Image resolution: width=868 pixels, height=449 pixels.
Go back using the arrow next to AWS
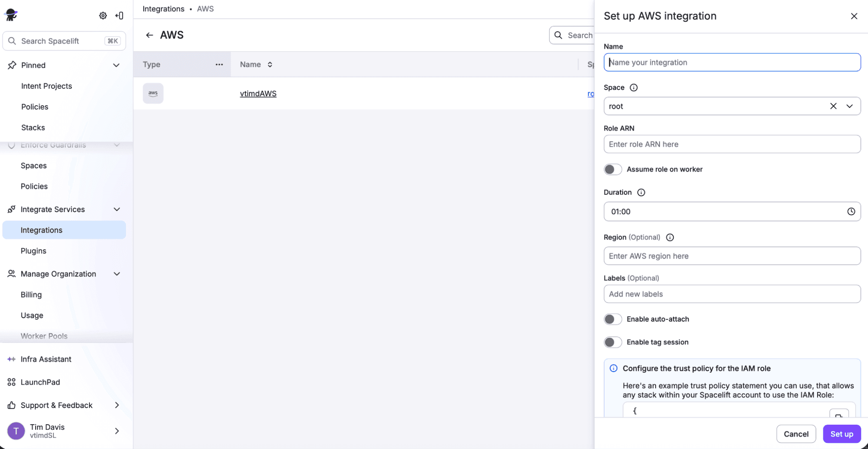click(149, 35)
